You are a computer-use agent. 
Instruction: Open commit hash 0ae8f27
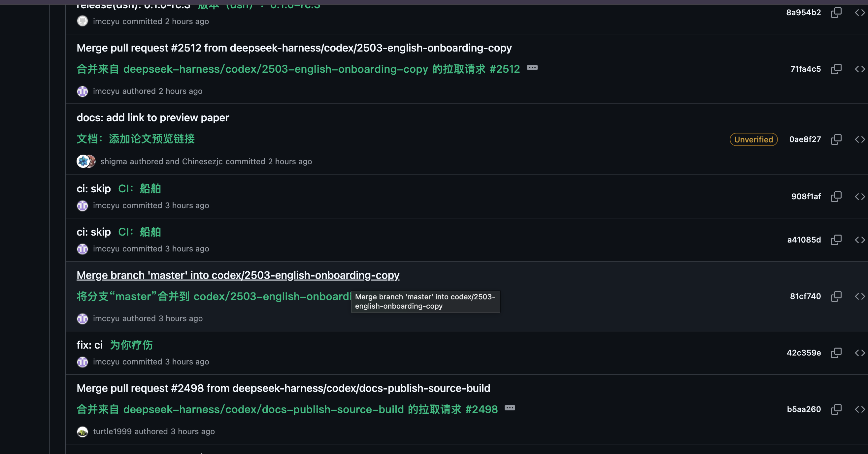click(805, 139)
